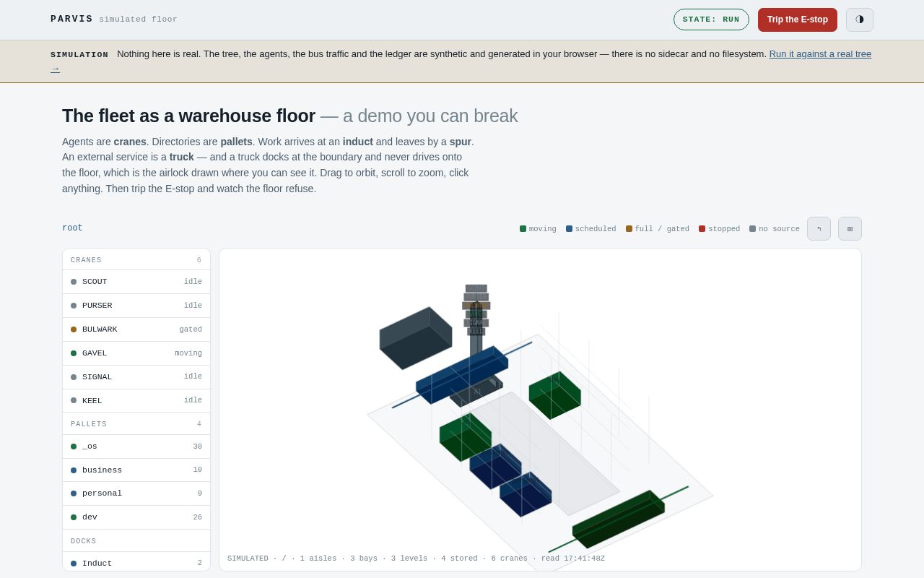Select the KEEL crane
This screenshot has width=924, height=578.
(136, 401)
